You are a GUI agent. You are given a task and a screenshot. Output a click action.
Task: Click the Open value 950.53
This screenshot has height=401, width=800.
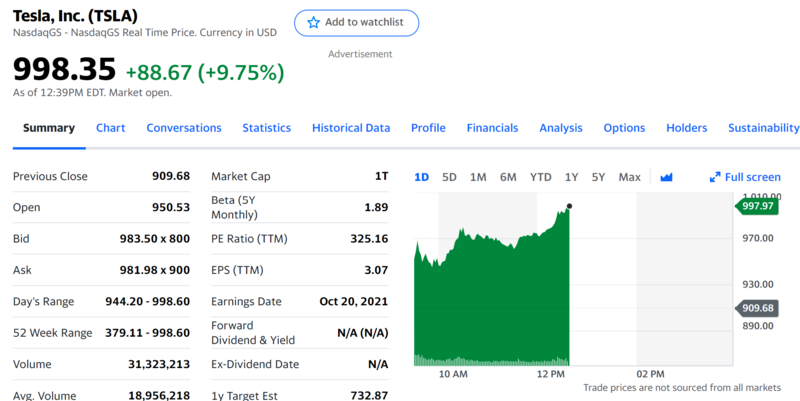(x=171, y=207)
